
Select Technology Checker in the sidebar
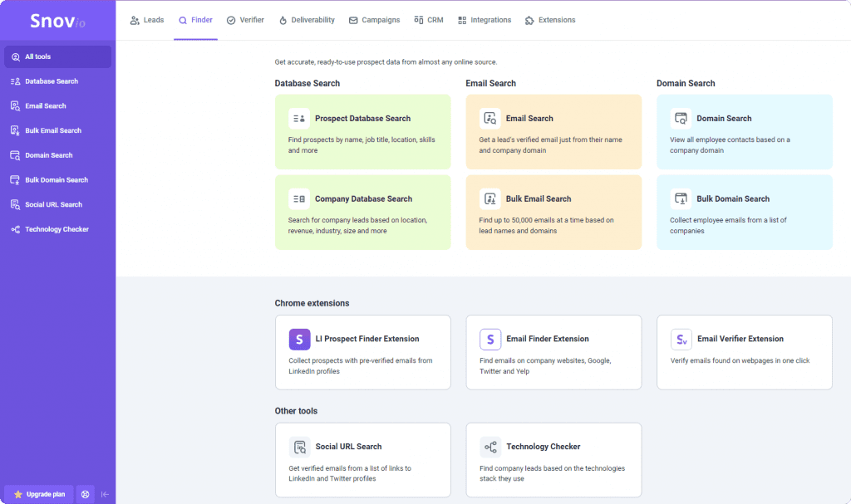pyautogui.click(x=57, y=229)
